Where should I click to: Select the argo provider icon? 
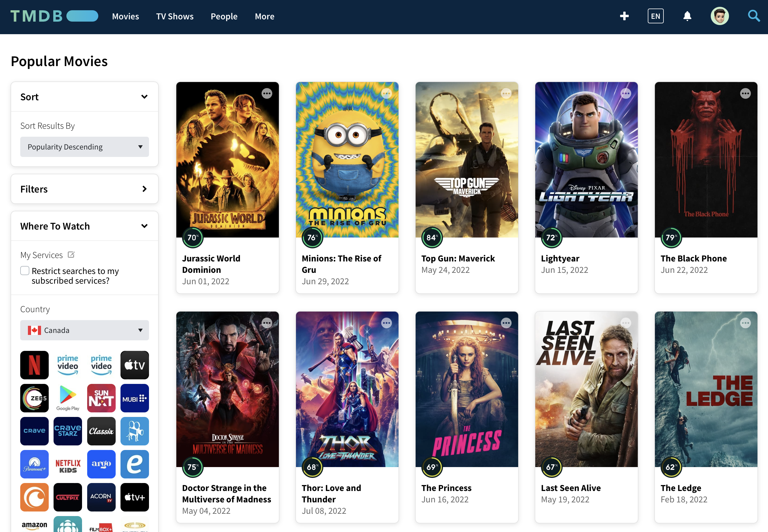click(x=101, y=464)
